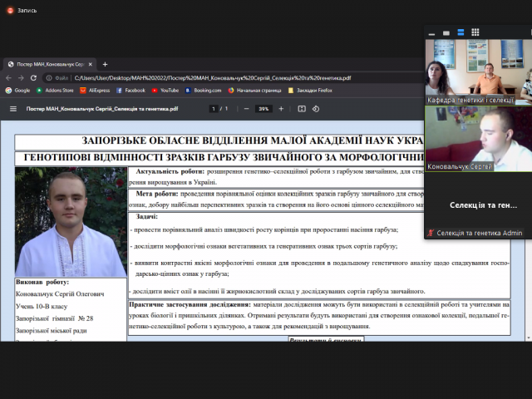Go forward in browser history
Image resolution: width=532 pixels, height=399 pixels.
point(21,77)
